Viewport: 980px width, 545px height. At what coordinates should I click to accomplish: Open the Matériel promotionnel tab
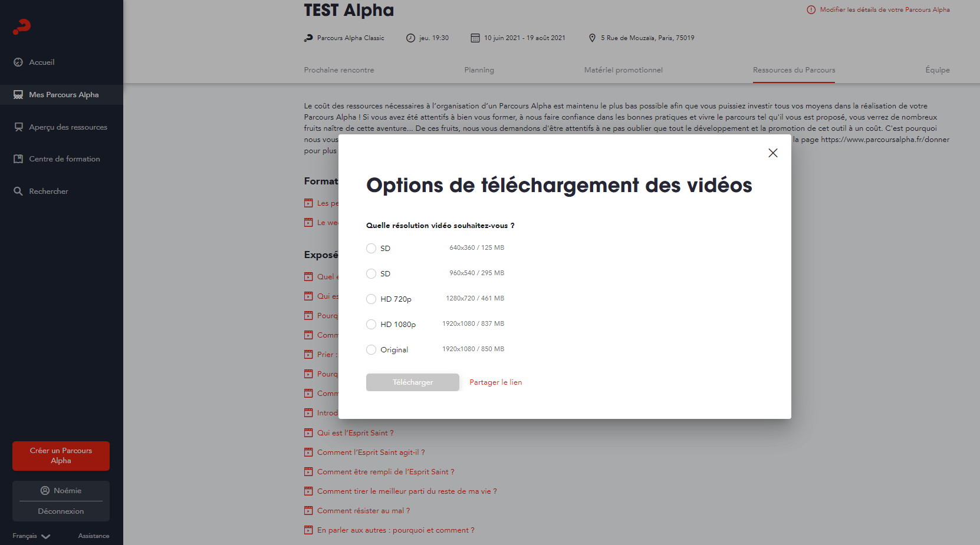point(623,70)
